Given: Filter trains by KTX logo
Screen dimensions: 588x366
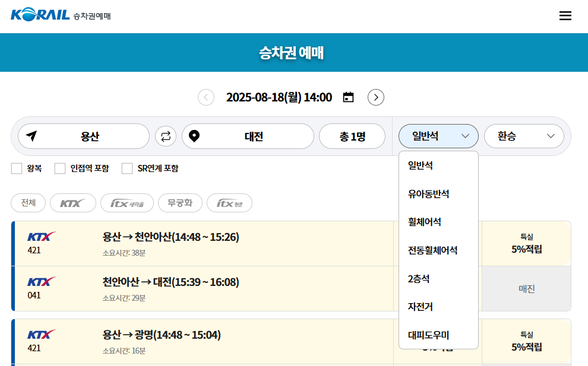Looking at the screenshot, I should [72, 203].
